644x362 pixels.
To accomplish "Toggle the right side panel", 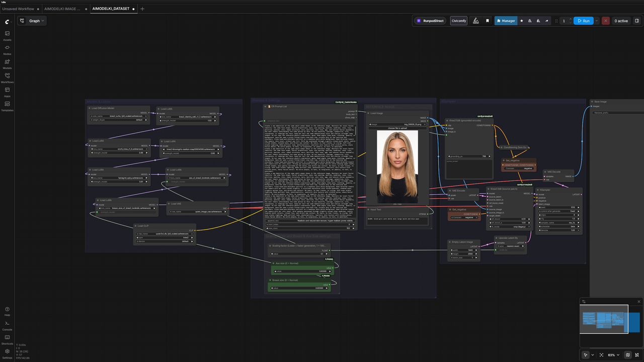I will click(x=637, y=21).
